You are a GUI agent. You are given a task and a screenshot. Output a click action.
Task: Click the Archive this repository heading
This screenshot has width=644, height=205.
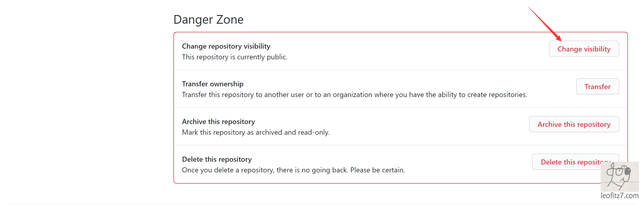coord(218,121)
